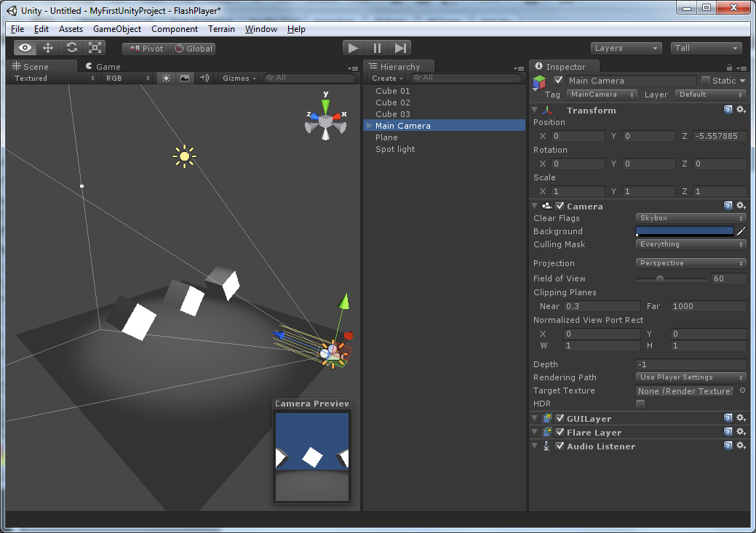Open Camera component help icon
The image size is (756, 533).
728,206
